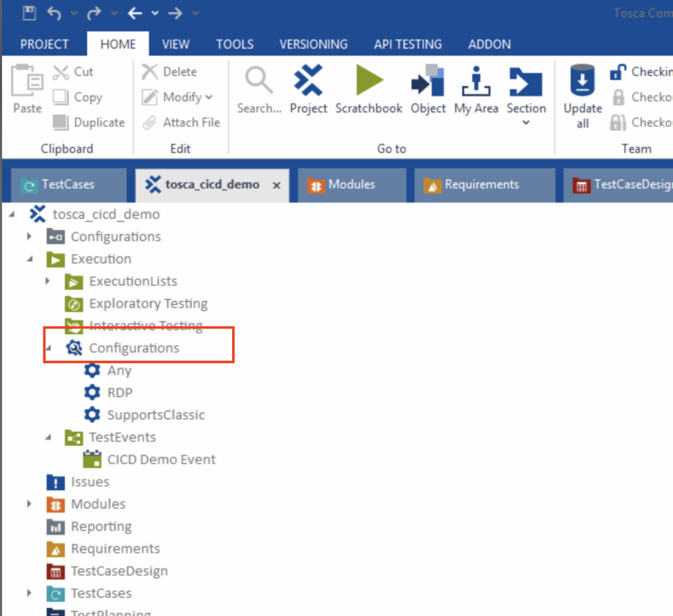Click Duplicate in the Clipboard group
The height and width of the screenshot is (616, 673).
tap(89, 123)
